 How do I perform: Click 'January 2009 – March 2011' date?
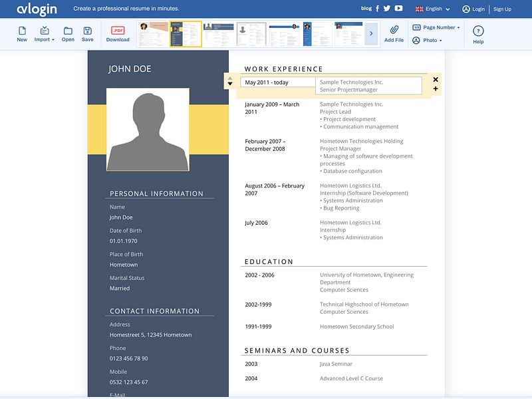click(272, 108)
